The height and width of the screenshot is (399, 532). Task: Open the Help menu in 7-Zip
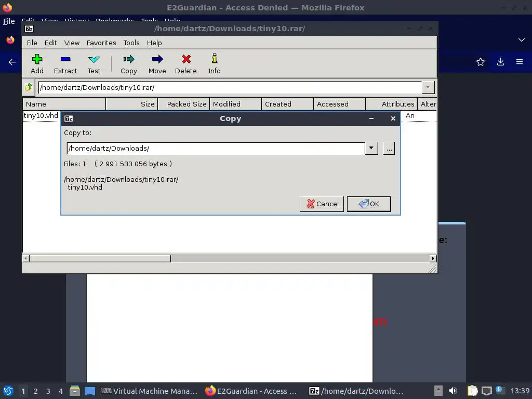154,43
